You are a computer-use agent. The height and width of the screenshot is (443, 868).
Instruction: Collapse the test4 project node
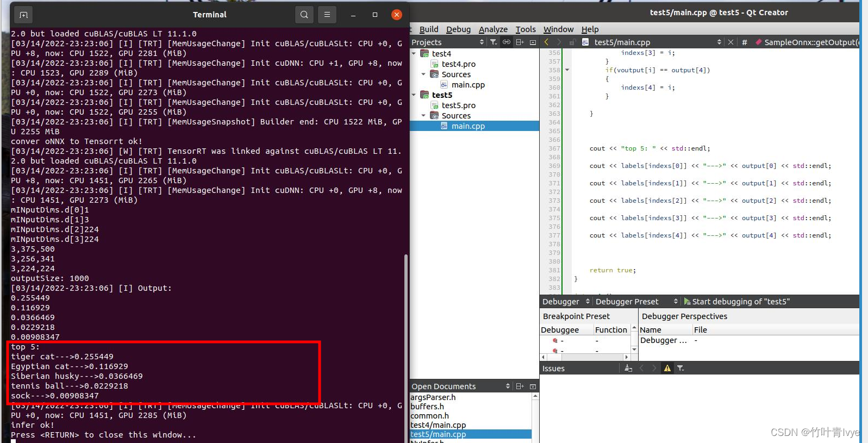(x=414, y=53)
